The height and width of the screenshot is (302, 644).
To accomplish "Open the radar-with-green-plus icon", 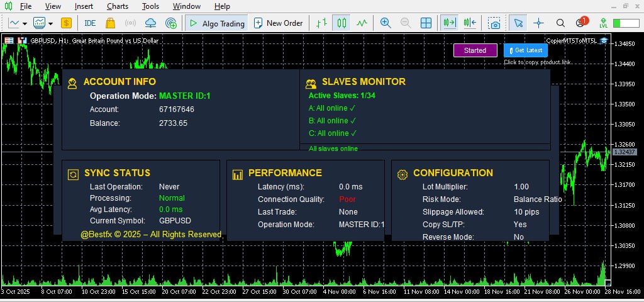I will (171, 23).
